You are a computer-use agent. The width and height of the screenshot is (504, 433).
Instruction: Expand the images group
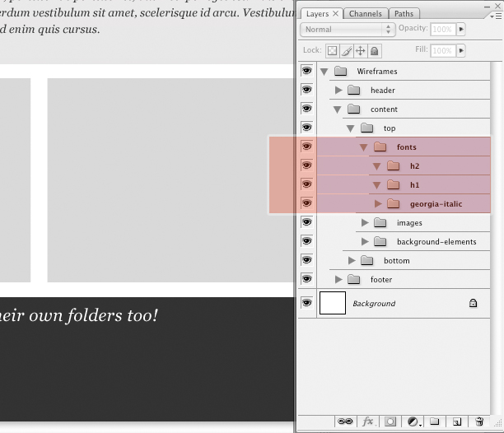point(365,222)
